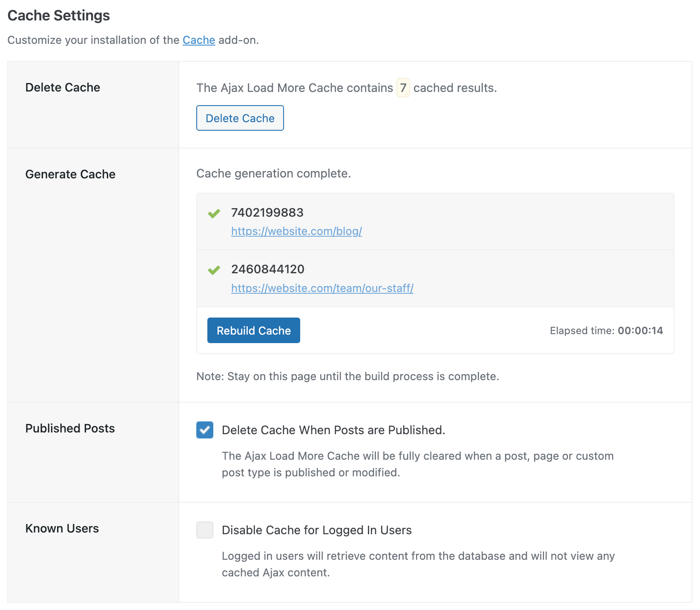Select cache ID 2460844120 text
Image resolution: width=700 pixels, height=610 pixels.
[267, 269]
